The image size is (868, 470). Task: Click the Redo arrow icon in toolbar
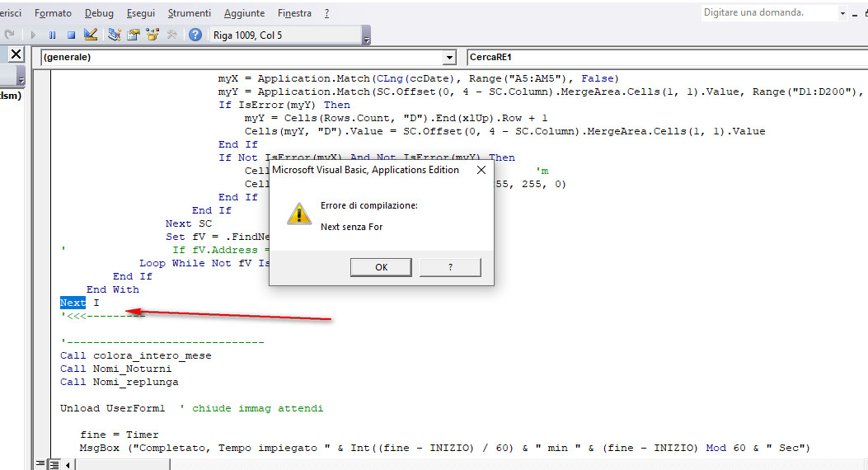pyautogui.click(x=9, y=35)
